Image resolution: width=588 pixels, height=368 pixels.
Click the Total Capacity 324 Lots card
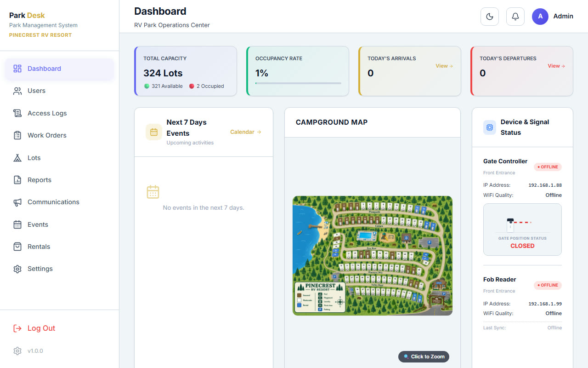pyautogui.click(x=186, y=71)
